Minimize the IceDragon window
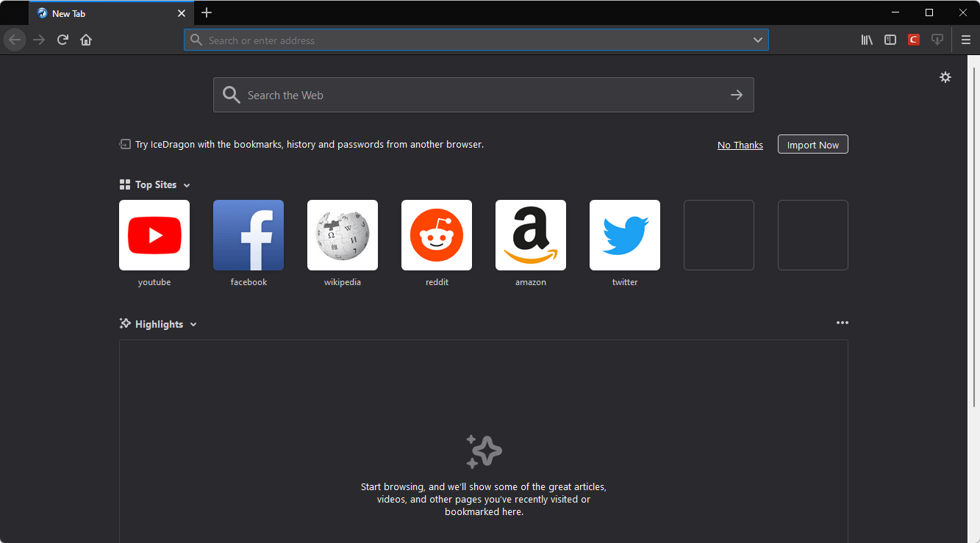 [x=895, y=12]
